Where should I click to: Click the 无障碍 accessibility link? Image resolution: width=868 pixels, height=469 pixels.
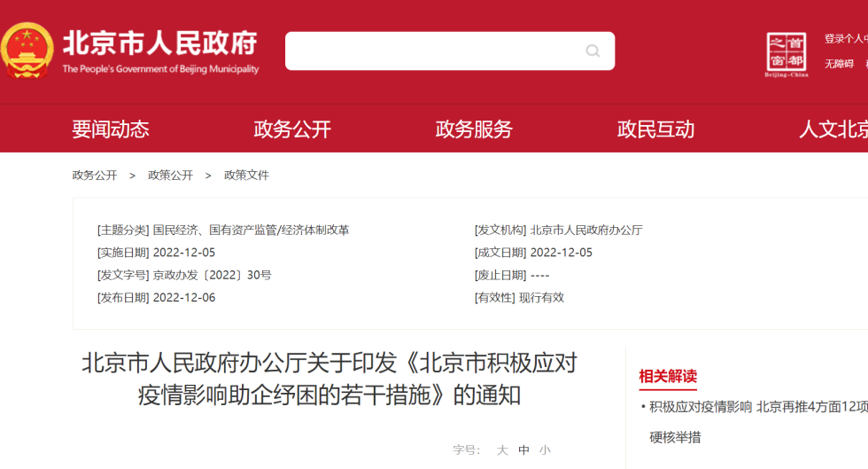click(840, 64)
